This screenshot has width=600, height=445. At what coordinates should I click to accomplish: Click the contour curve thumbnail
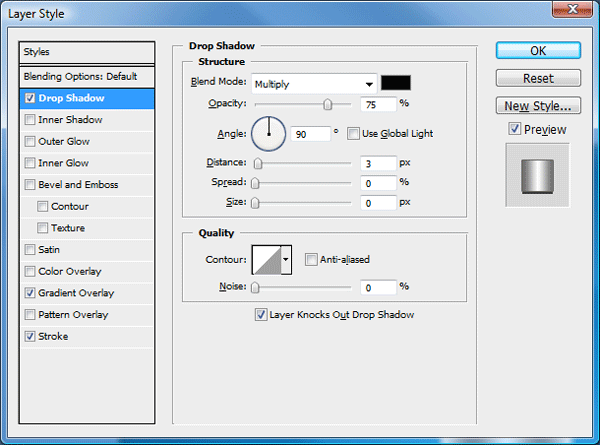267,260
